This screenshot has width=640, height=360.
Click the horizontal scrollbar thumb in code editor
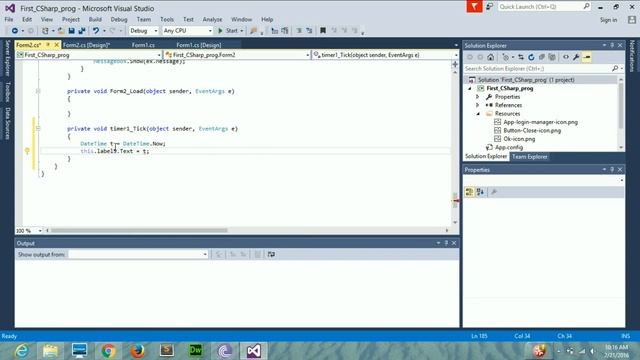pos(139,231)
